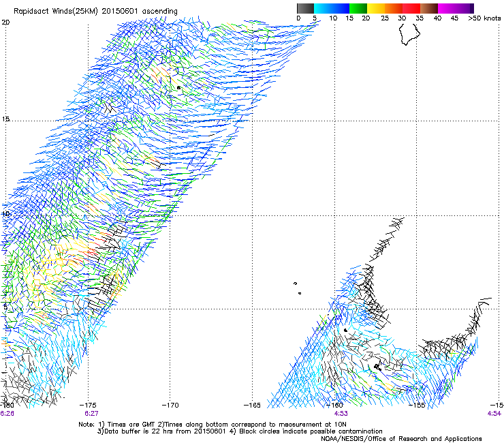Click the island outline near the legend
Viewport: 504px width, 443px height.
[409, 34]
